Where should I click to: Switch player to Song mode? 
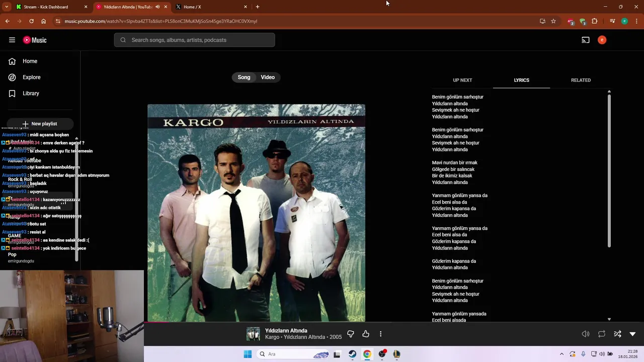pos(244,77)
